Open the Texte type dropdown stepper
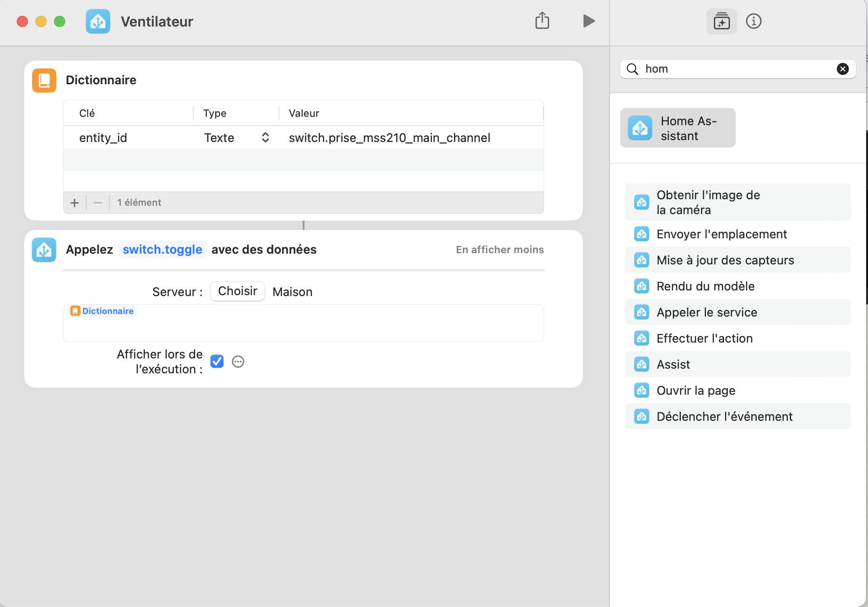868x607 pixels. pyautogui.click(x=265, y=138)
